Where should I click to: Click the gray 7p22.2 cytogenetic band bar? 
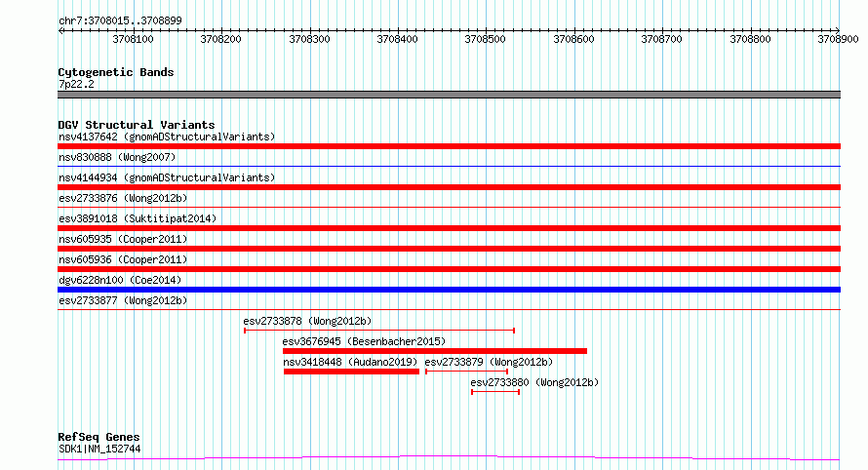click(x=449, y=95)
